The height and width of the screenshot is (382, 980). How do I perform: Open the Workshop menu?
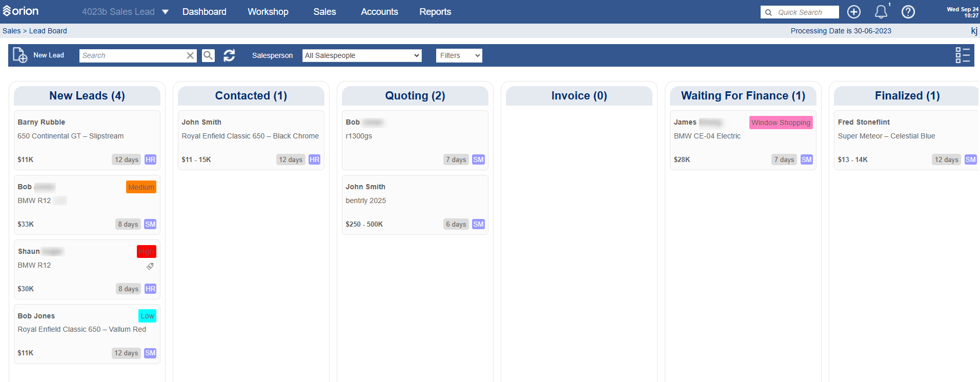click(x=268, y=12)
